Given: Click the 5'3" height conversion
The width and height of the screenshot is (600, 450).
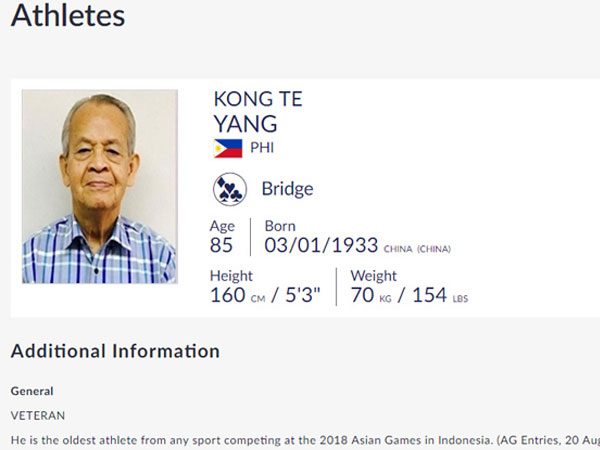Looking at the screenshot, I should click(x=303, y=295).
